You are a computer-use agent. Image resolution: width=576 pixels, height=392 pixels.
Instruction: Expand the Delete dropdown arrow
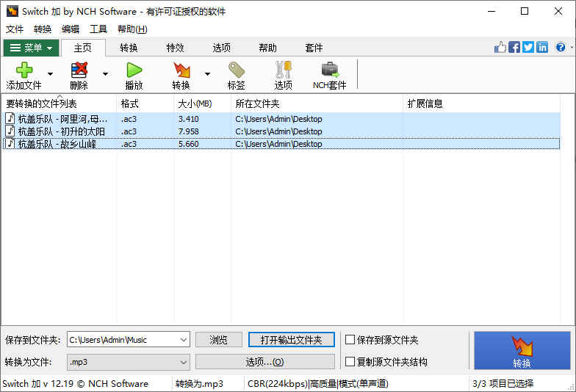click(x=106, y=74)
